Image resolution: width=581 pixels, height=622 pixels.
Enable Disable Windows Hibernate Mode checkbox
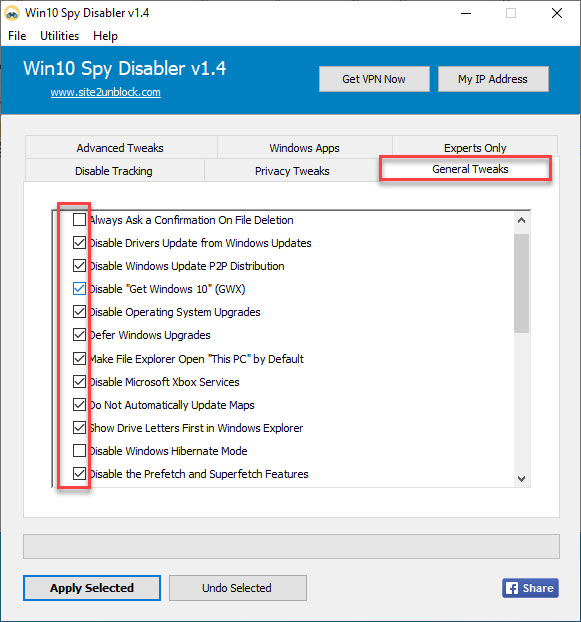[x=79, y=450]
